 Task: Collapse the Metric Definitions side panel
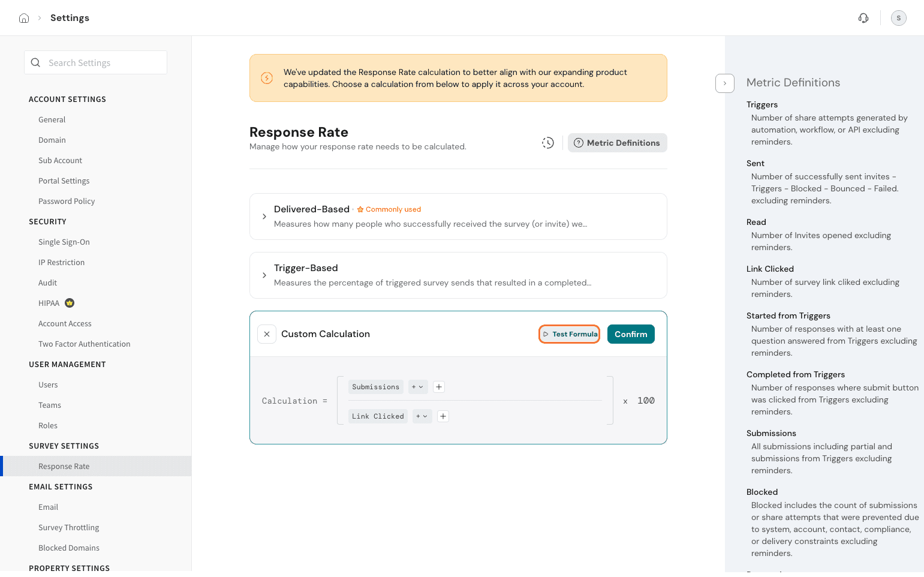[725, 83]
